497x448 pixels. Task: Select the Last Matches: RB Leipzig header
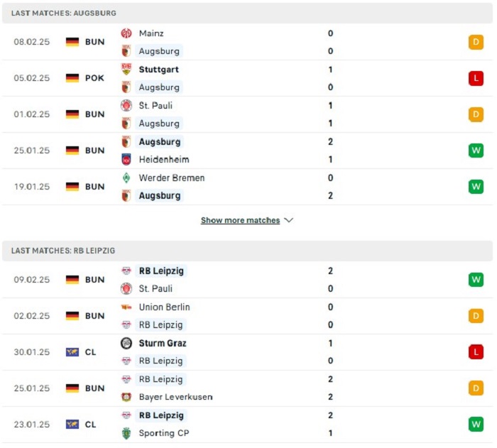coord(63,251)
